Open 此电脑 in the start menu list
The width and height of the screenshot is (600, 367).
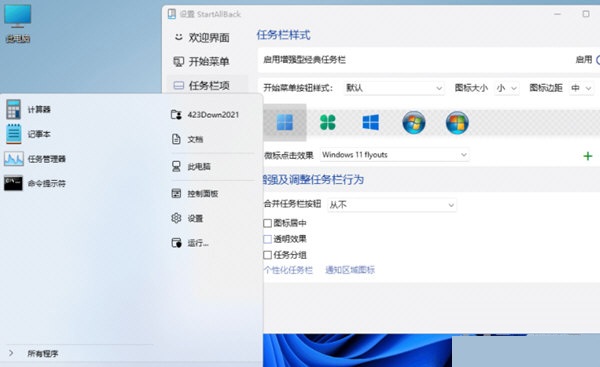191,166
